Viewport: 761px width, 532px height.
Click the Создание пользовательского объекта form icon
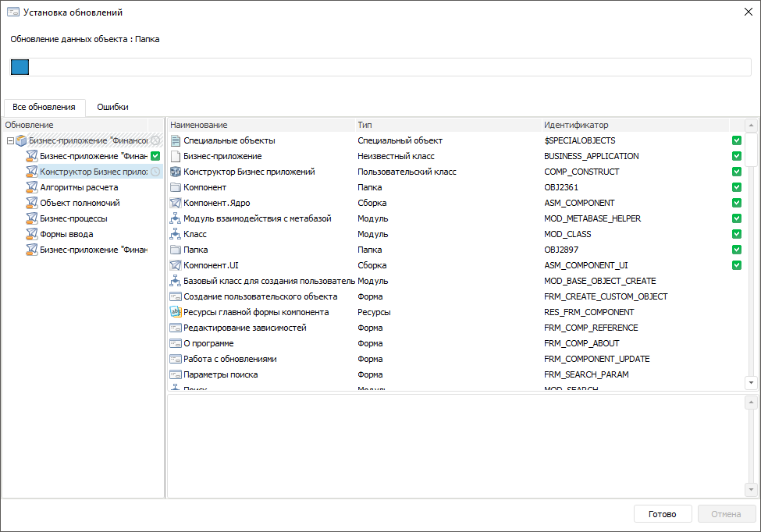pos(176,296)
